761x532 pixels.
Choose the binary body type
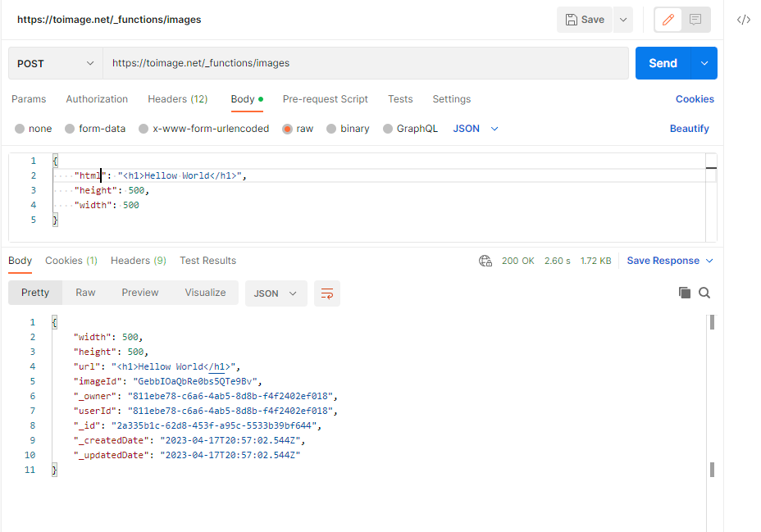(331, 129)
